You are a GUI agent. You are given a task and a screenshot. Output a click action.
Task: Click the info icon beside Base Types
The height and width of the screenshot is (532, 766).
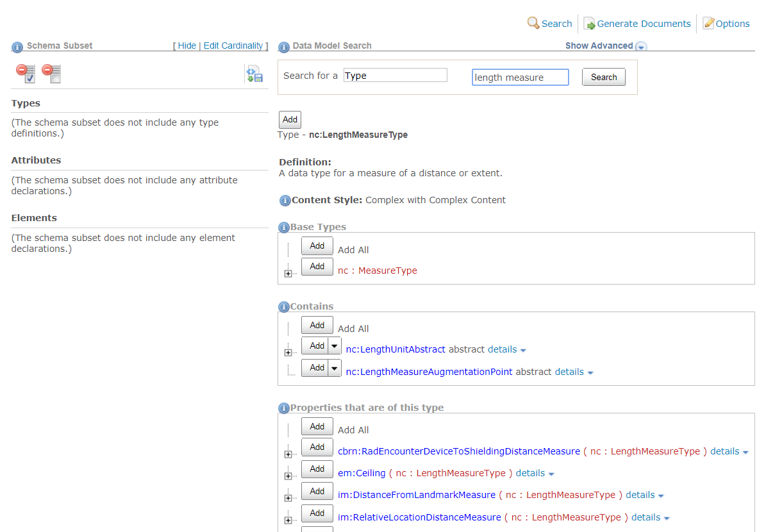click(x=283, y=228)
